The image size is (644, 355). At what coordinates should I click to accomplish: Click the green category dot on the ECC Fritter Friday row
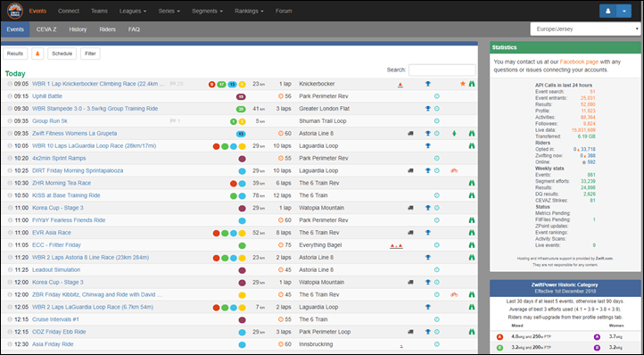pos(242,245)
